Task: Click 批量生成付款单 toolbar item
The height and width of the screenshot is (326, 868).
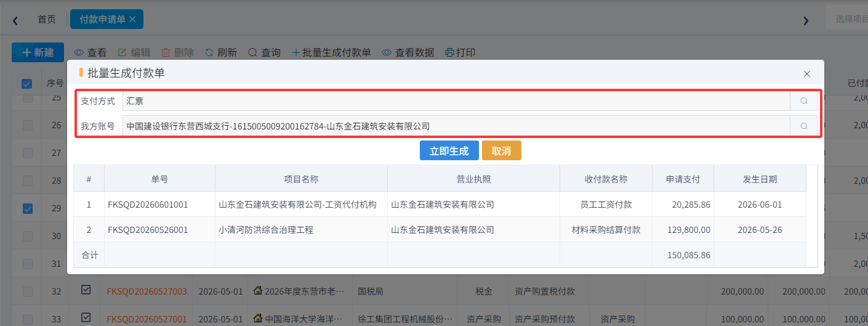Action: [331, 53]
